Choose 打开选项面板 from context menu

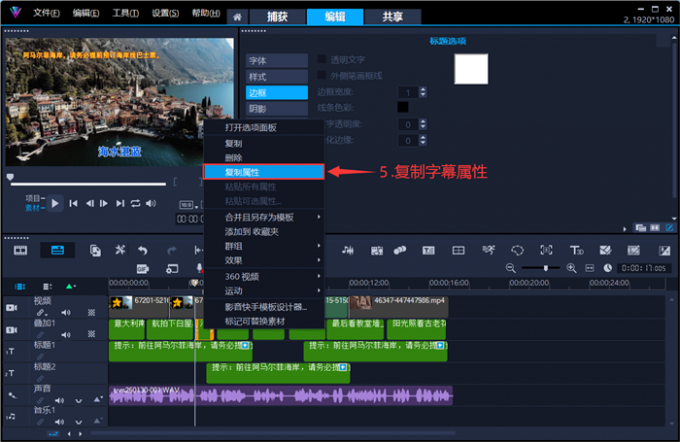click(x=264, y=128)
